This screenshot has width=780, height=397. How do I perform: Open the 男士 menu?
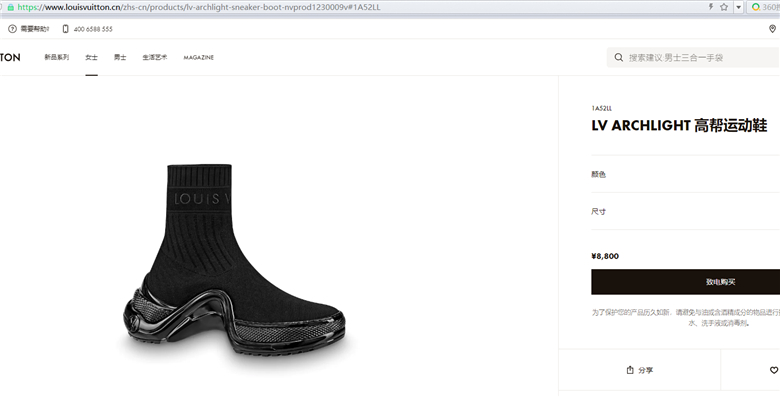[x=120, y=57]
